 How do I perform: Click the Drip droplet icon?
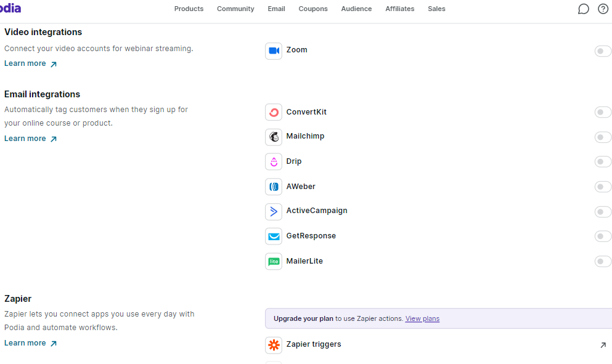coord(274,162)
